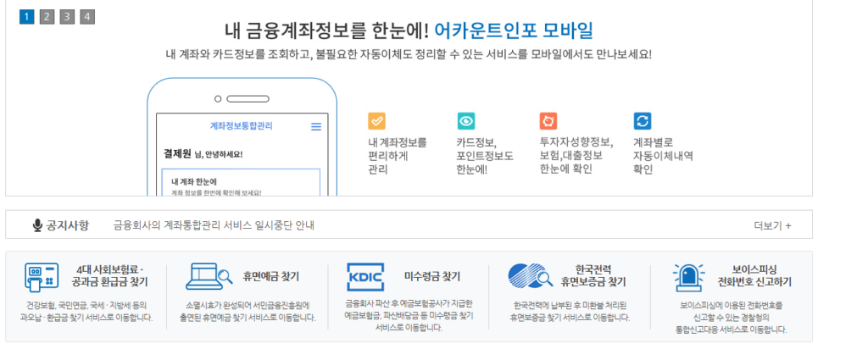The image size is (868, 349).
Task: Open 미수령금 찾기 service
Action: click(x=431, y=276)
